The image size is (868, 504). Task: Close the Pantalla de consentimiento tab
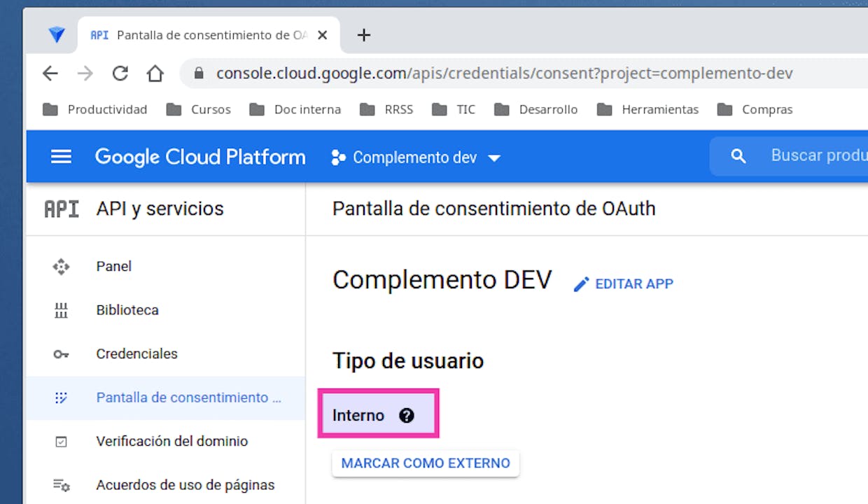coord(322,35)
